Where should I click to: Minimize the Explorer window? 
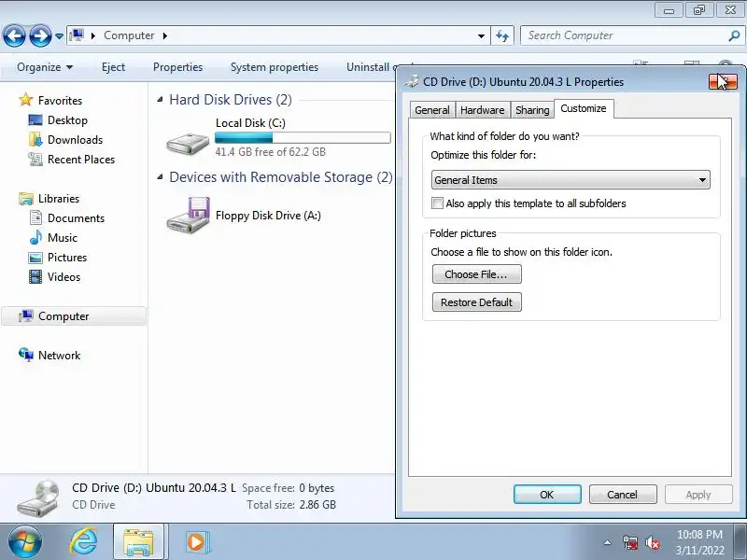tap(669, 10)
